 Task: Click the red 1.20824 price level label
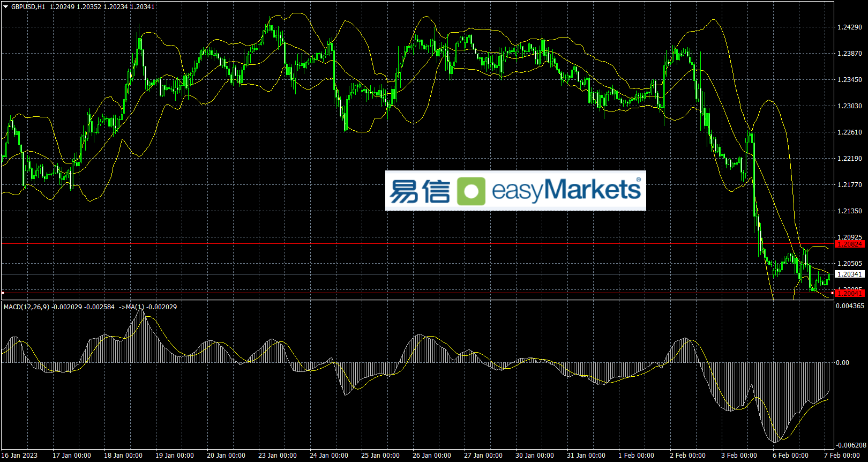(850, 244)
